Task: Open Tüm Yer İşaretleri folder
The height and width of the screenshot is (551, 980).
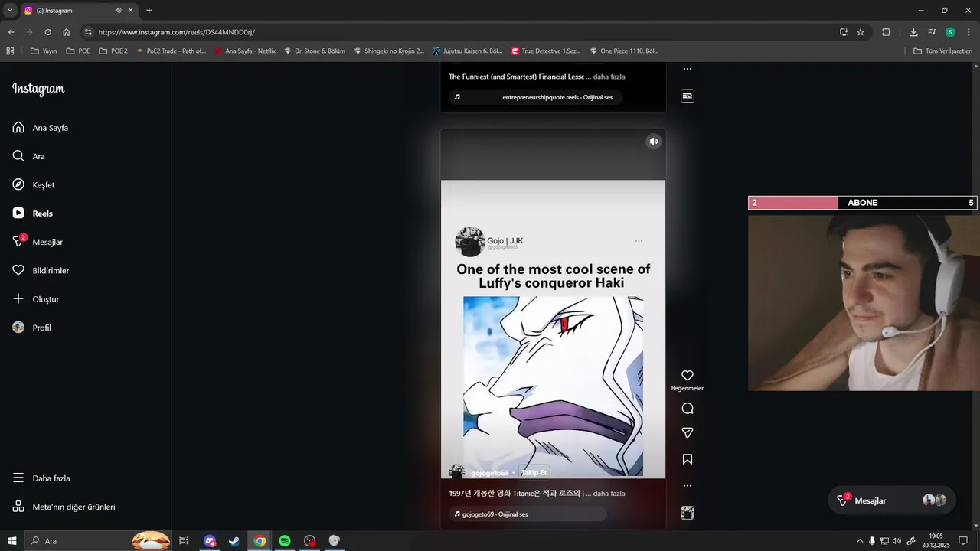Action: click(x=942, y=51)
